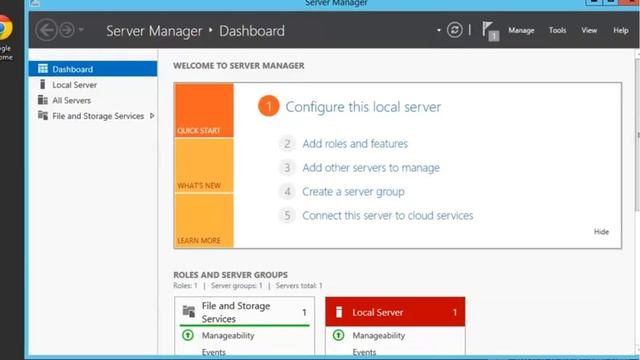Click Add other servers to manage
640x360 pixels.
(x=371, y=168)
